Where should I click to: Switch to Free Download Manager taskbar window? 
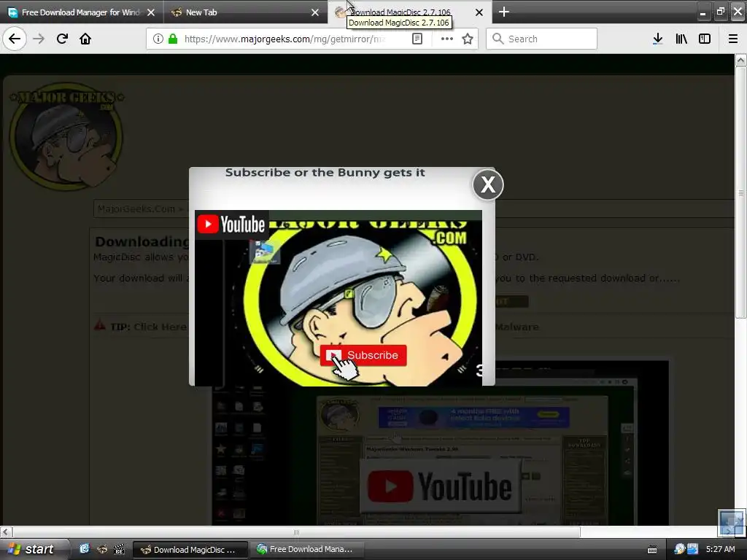pyautogui.click(x=306, y=550)
